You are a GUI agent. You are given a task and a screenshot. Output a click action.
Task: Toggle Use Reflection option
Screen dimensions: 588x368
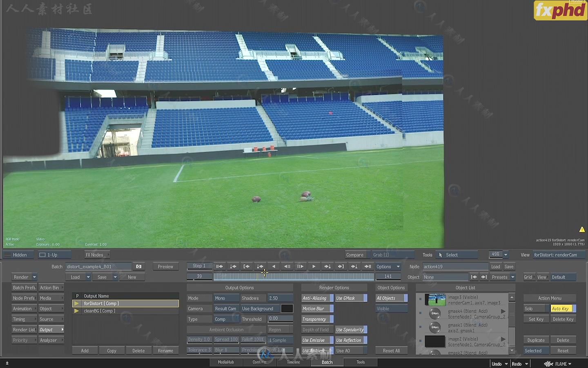tap(351, 340)
